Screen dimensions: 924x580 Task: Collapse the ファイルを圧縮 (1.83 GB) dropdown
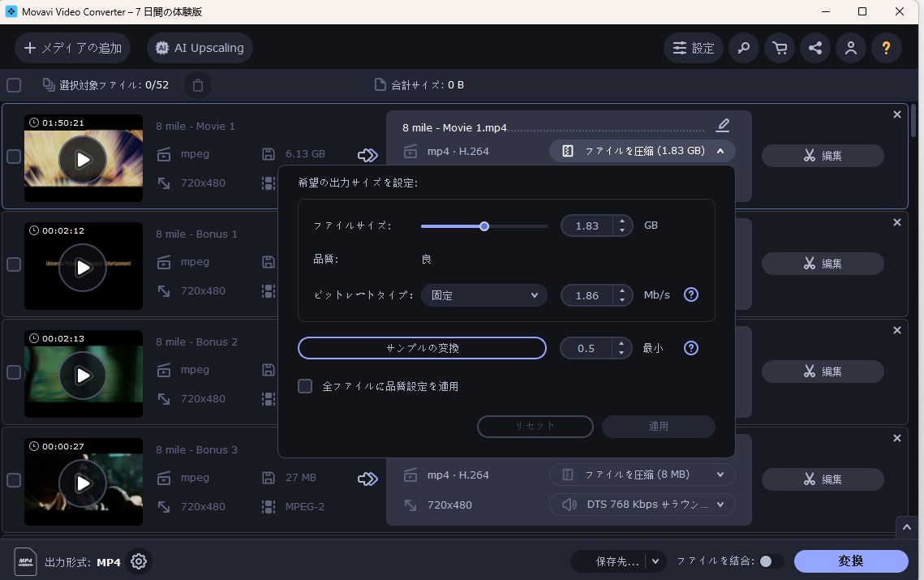click(643, 151)
